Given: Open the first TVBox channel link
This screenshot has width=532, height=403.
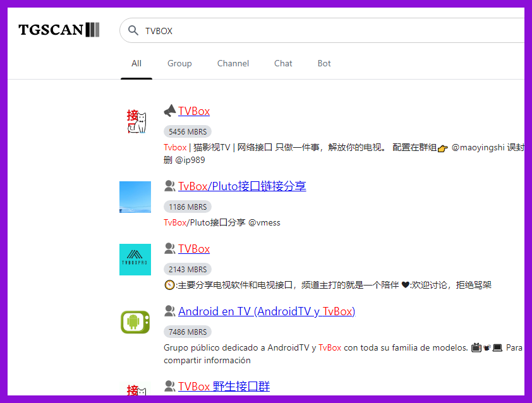Looking at the screenshot, I should (194, 111).
